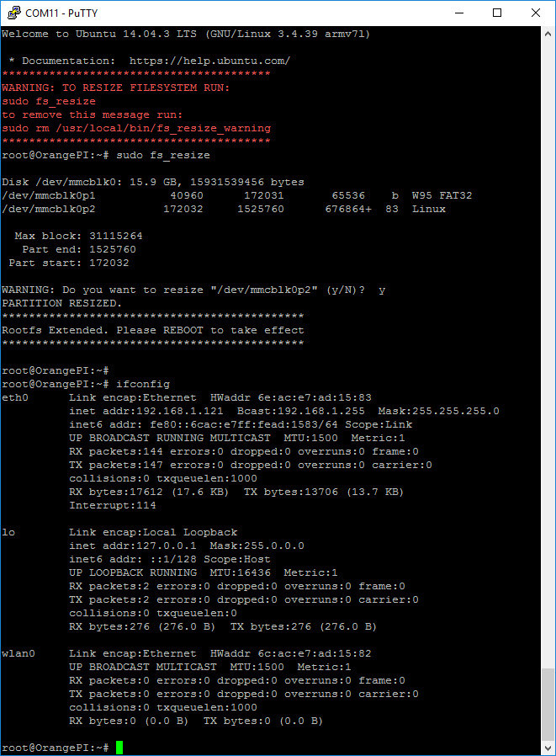Click 'Rootfs Extended. Please REBOOT' message
The height and width of the screenshot is (756, 556).
pyautogui.click(x=153, y=330)
